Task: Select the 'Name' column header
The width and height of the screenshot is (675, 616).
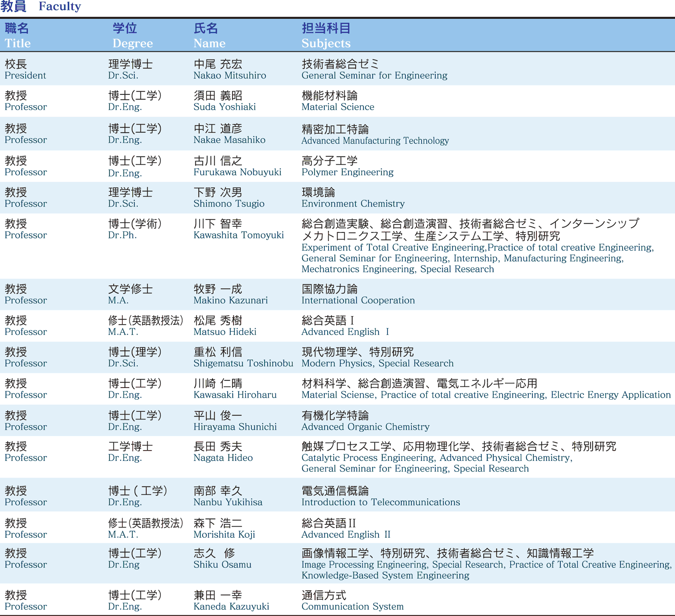Action: pos(210,44)
